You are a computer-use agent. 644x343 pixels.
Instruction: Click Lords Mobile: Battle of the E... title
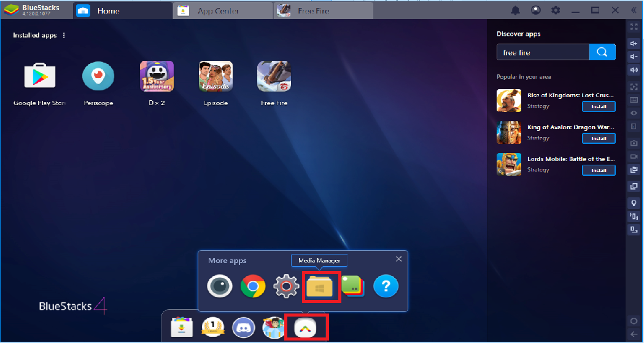click(571, 159)
